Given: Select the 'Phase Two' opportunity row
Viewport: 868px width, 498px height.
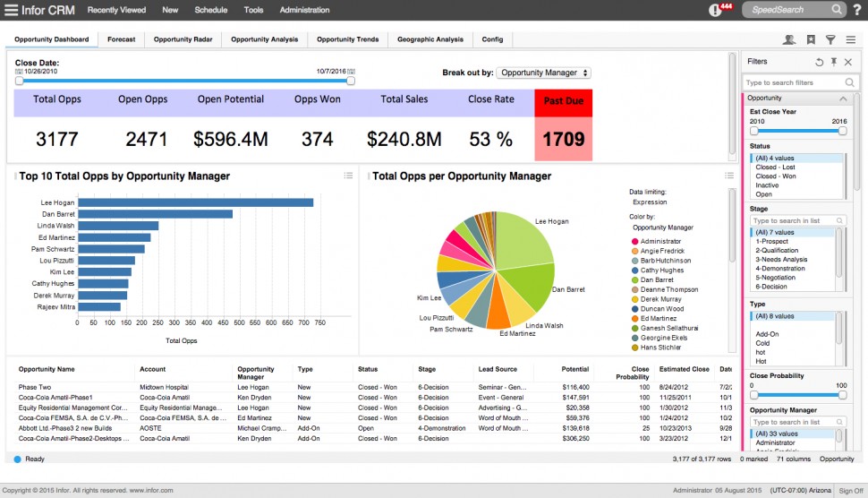Looking at the screenshot, I should pyautogui.click(x=374, y=387).
